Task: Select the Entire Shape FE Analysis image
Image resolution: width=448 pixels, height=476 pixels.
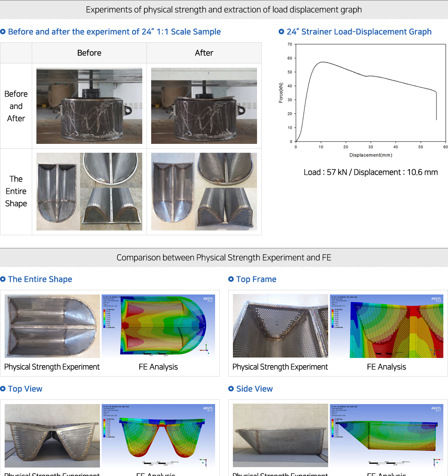Action: point(158,326)
